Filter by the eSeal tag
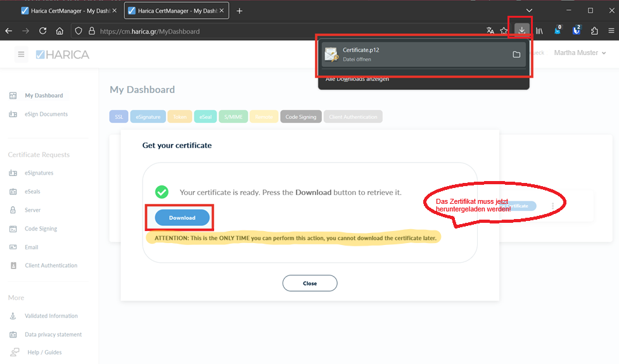Viewport: 619px width, 364px height. pyautogui.click(x=205, y=116)
